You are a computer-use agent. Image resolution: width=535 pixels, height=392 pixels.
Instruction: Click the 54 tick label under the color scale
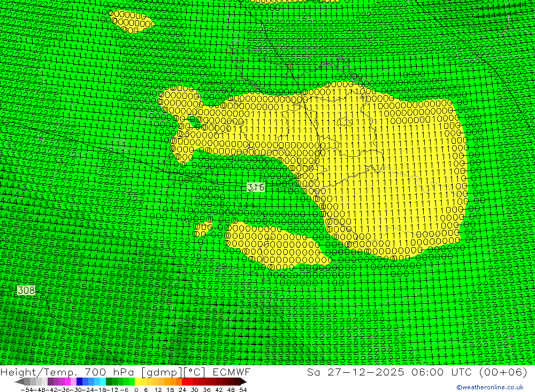tap(243, 389)
